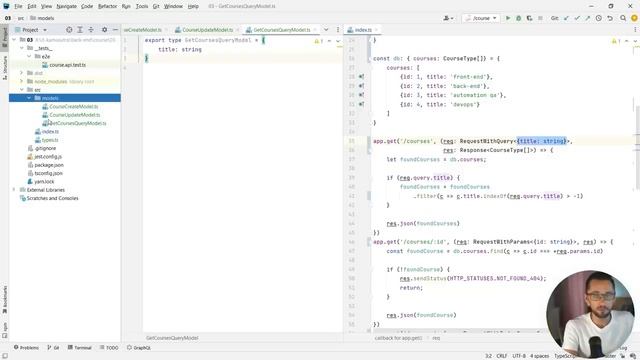Expand all in Project panel

(80, 30)
